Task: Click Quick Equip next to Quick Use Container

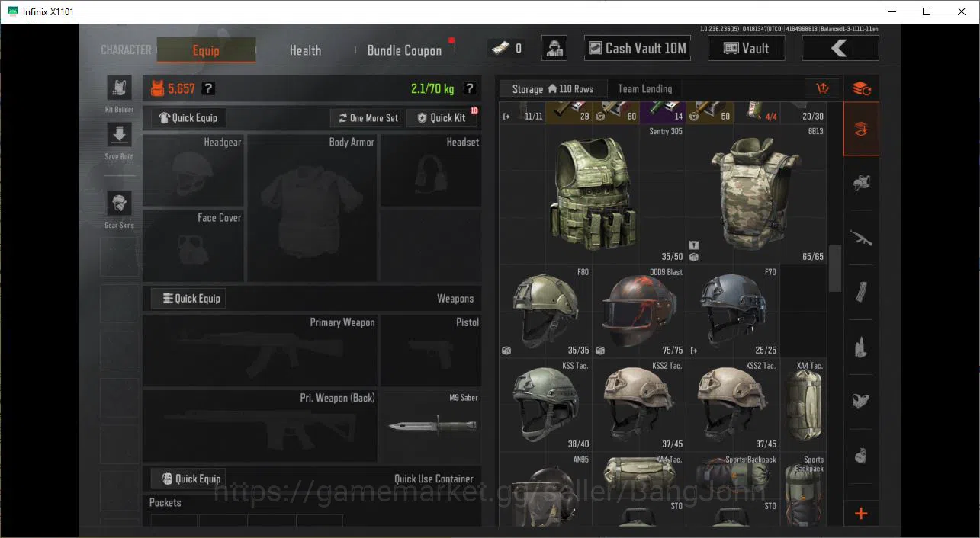Action: pyautogui.click(x=188, y=479)
